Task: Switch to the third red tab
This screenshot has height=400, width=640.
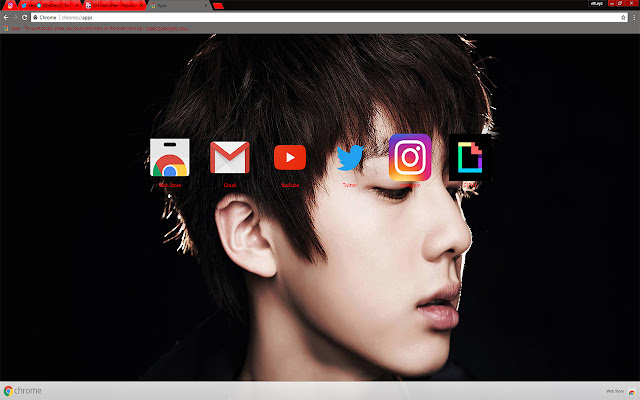Action: pos(113,6)
